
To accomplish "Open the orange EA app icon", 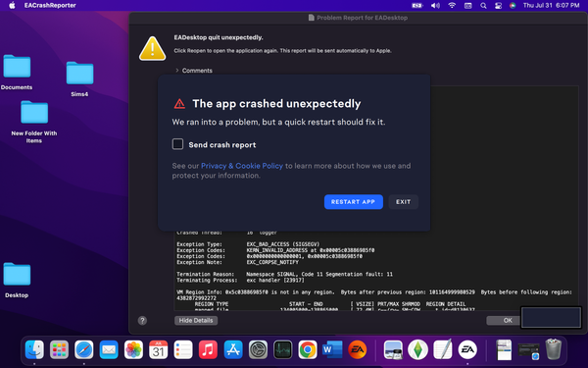I will coord(357,349).
